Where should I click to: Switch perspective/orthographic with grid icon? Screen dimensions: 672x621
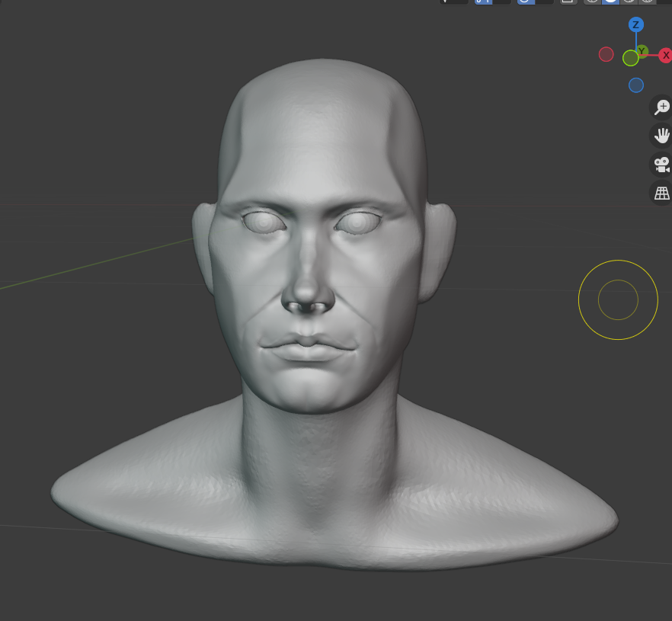click(661, 194)
